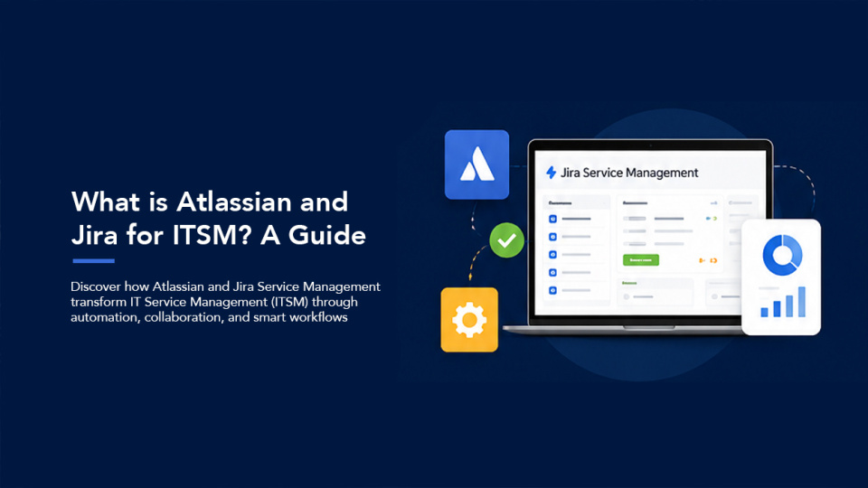Image resolution: width=868 pixels, height=488 pixels.
Task: Click the orange icons beside the green button
Action: point(708,260)
